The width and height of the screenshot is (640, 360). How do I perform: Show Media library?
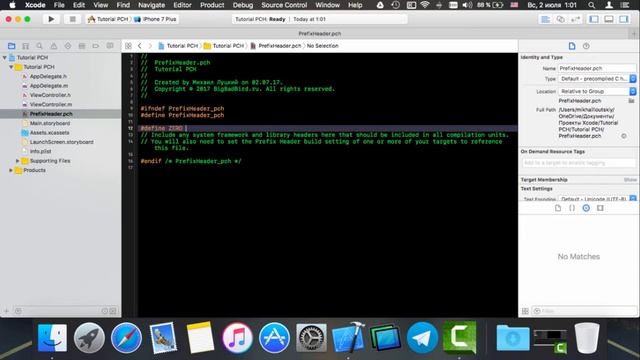click(600, 208)
